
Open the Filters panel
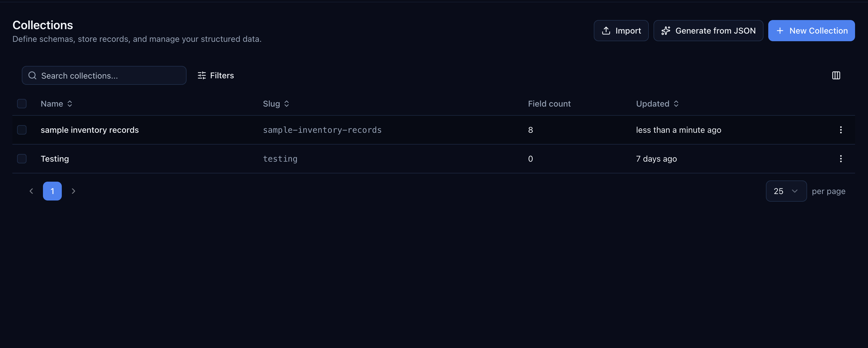point(216,75)
